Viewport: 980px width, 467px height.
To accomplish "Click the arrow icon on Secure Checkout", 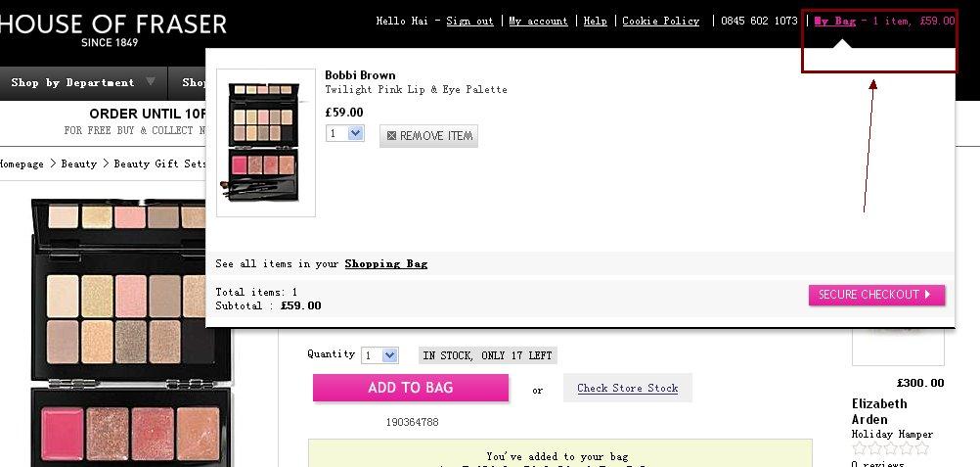I will coord(927,295).
